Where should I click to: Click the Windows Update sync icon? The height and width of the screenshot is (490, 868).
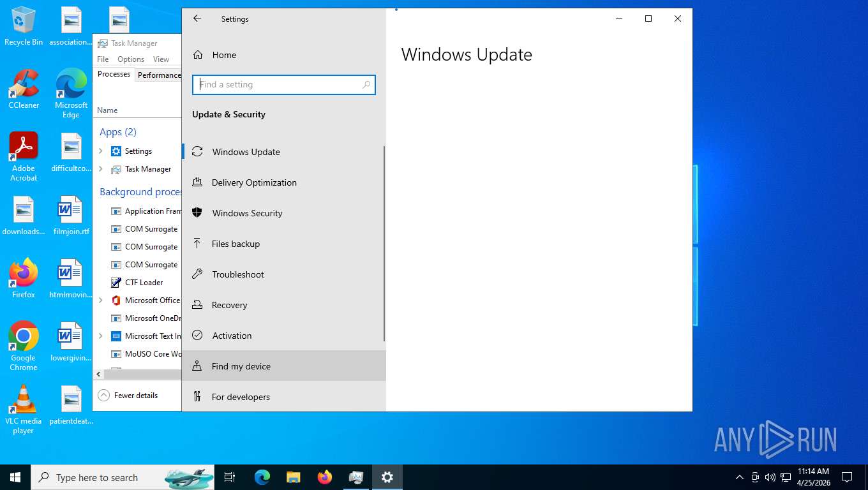[197, 152]
